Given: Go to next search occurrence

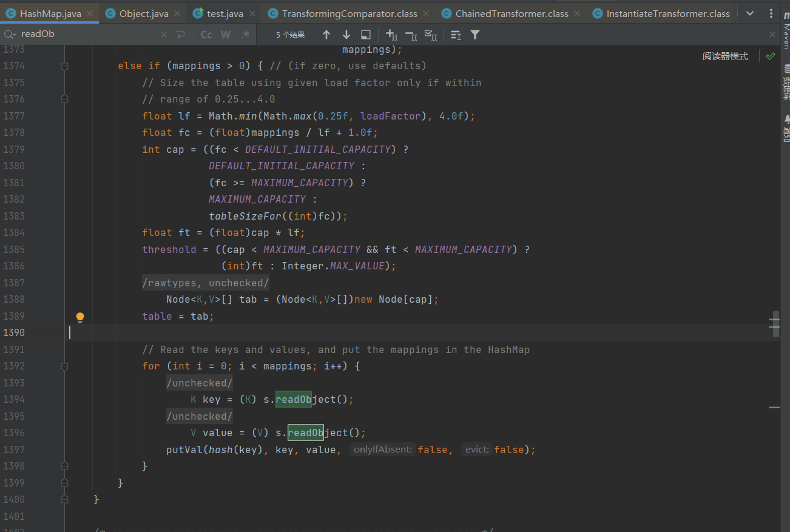Looking at the screenshot, I should (346, 35).
